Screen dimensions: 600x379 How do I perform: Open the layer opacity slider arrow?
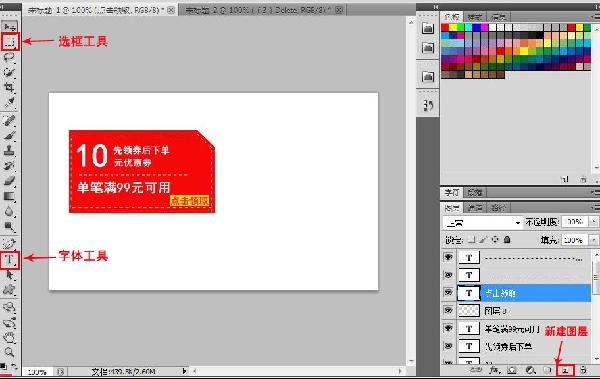coord(593,222)
